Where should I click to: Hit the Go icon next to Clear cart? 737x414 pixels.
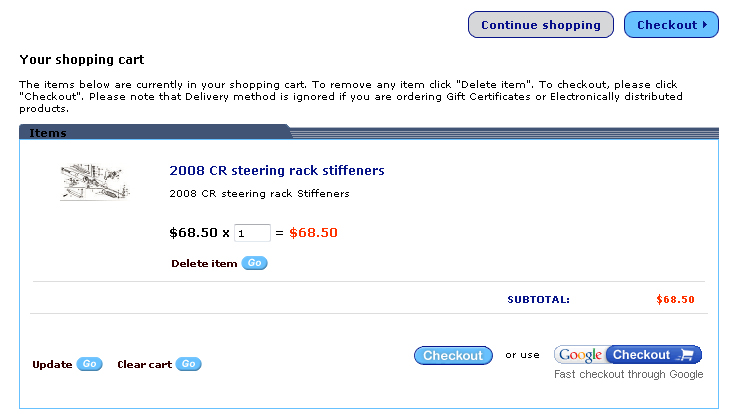[x=188, y=364]
